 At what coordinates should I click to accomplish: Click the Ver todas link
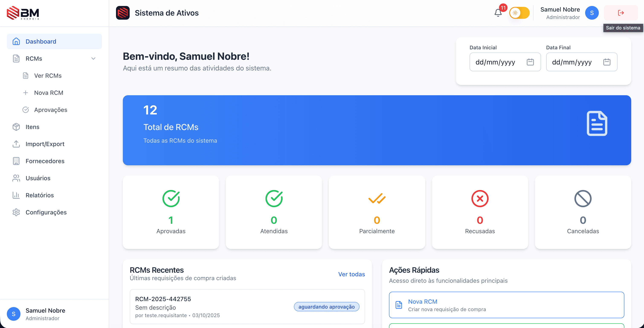(351, 274)
